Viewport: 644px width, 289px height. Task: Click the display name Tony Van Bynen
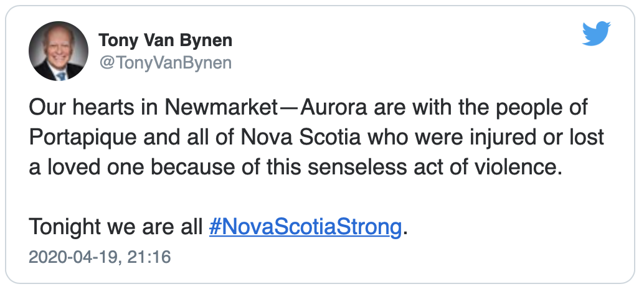click(165, 40)
